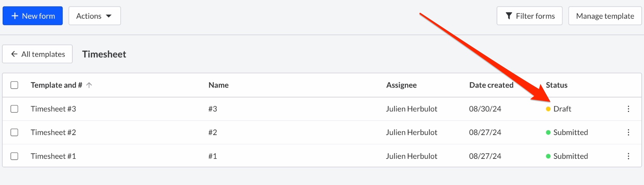Click the sort arrow beside Template and #
Image resolution: width=644 pixels, height=185 pixels.
[x=89, y=85]
